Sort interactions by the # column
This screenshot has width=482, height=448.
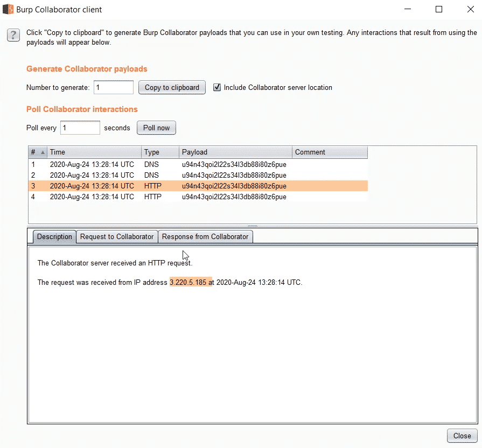(38, 152)
